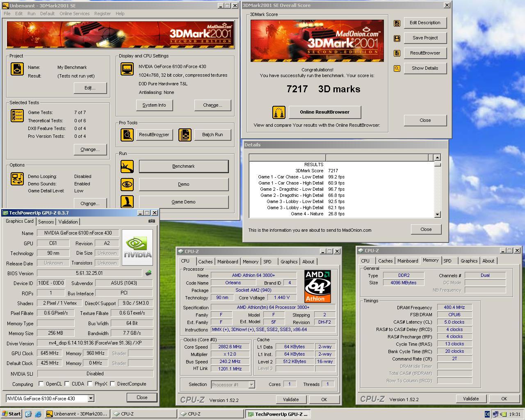Open the Mainboard tab in left CPU-Z
This screenshot has width=525, height=420.
point(228,261)
